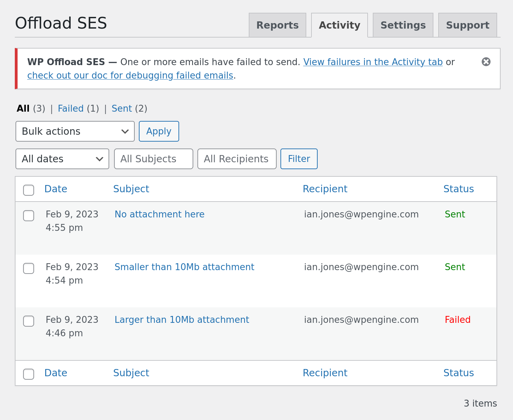Switch to the Activity tab
The width and height of the screenshot is (513, 420).
[x=339, y=25]
